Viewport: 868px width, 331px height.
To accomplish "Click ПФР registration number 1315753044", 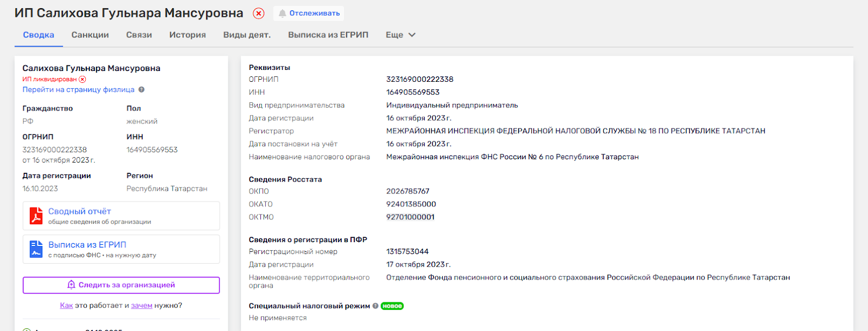I will click(x=407, y=251).
